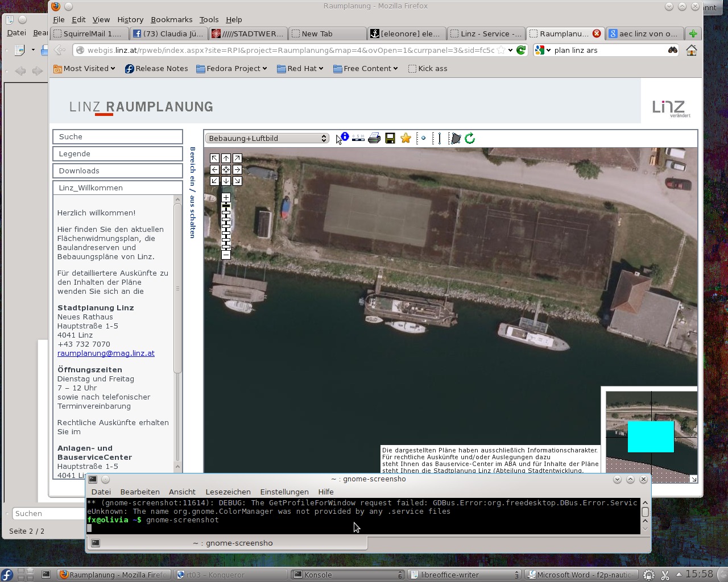Zoom in using the plus button on map
This screenshot has height=582, width=728.
point(226,198)
